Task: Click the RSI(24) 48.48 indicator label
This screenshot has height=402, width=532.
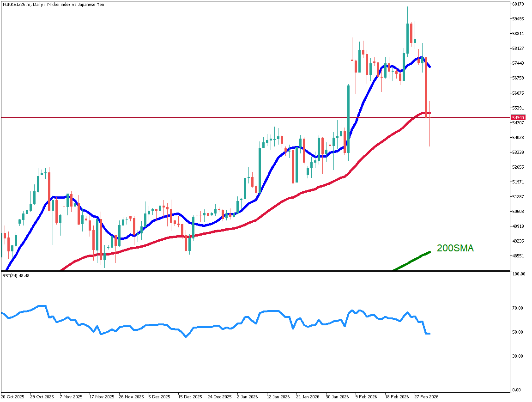Action: (16, 276)
